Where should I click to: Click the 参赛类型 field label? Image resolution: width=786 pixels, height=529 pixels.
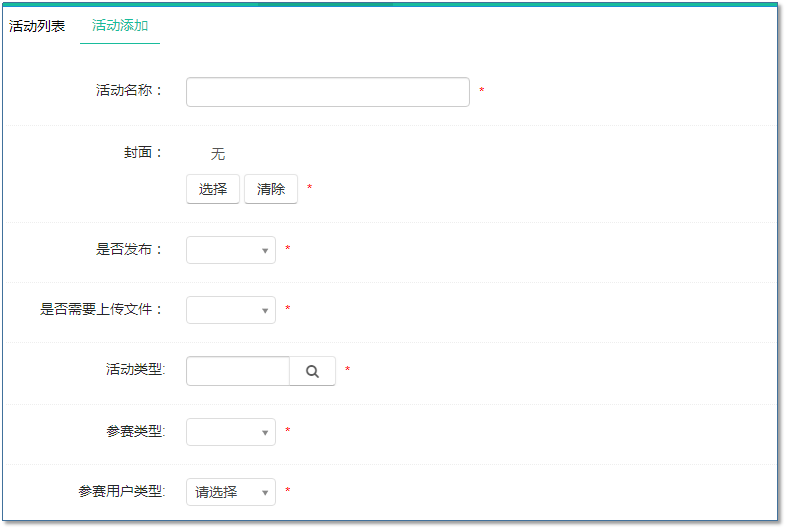135,432
